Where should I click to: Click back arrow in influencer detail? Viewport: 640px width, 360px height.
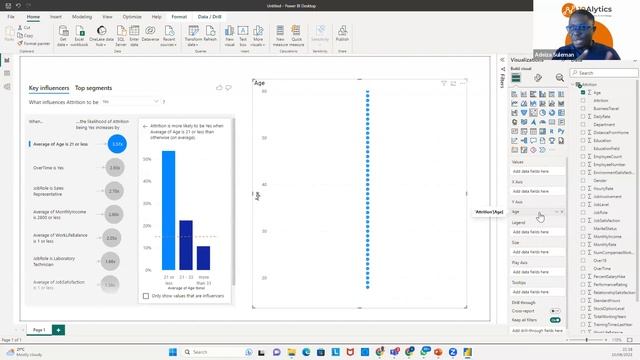click(145, 127)
